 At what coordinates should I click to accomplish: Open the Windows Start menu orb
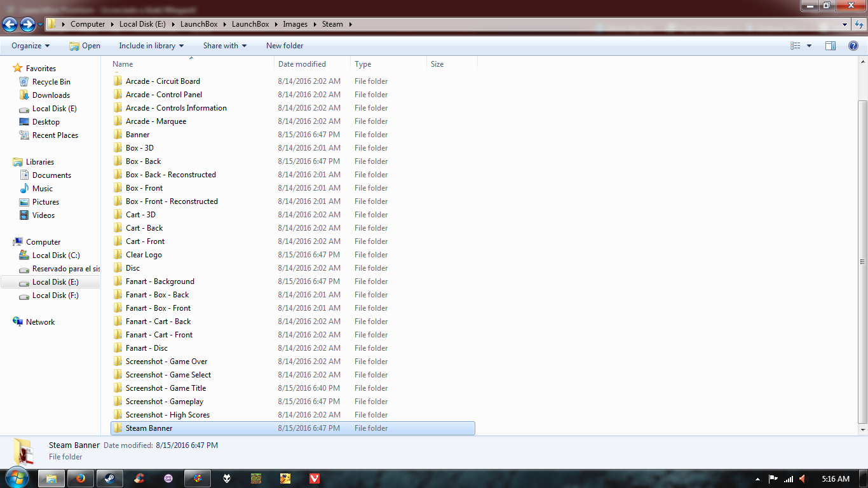pyautogui.click(x=17, y=478)
